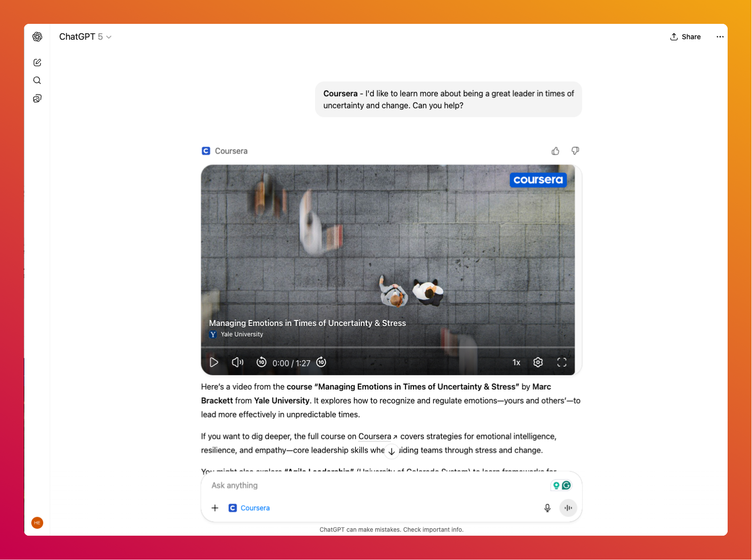Rewind the video 10 seconds
752x560 pixels.
point(261,362)
